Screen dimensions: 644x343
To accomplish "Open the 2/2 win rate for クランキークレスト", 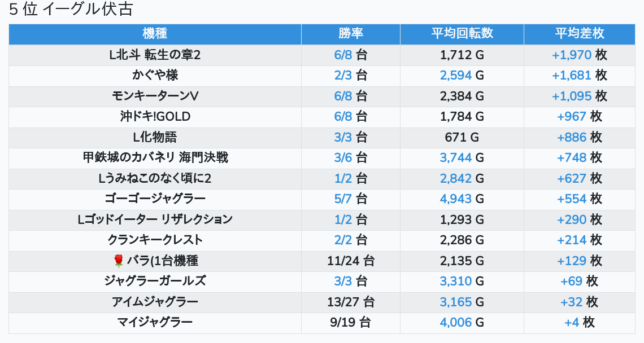I will [x=343, y=240].
